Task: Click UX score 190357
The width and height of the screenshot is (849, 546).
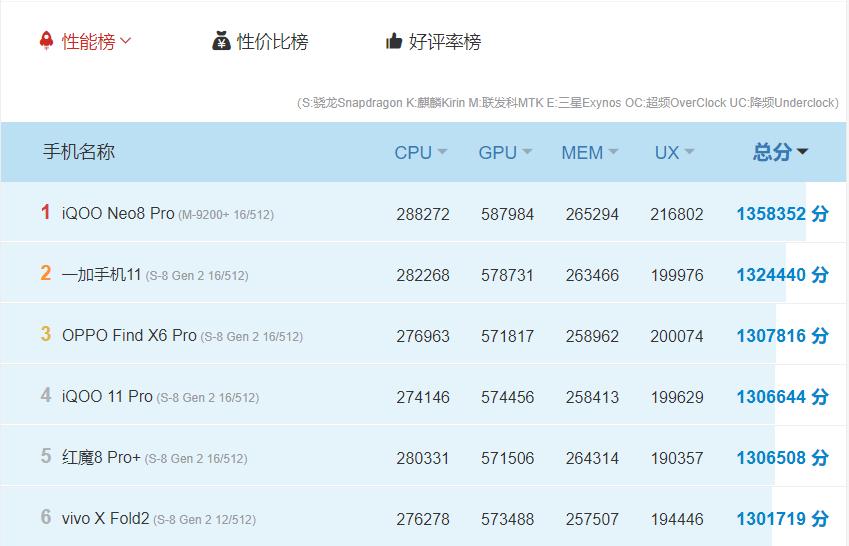Action: coord(677,458)
